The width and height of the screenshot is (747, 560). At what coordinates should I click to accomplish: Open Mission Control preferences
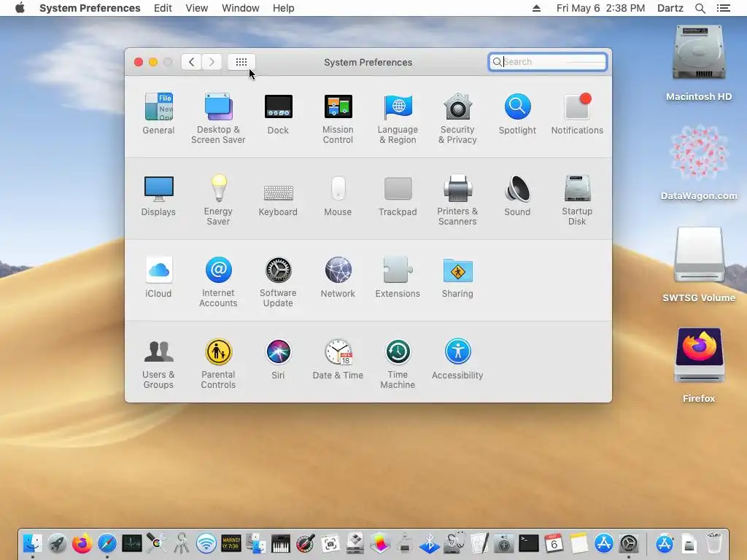[338, 119]
